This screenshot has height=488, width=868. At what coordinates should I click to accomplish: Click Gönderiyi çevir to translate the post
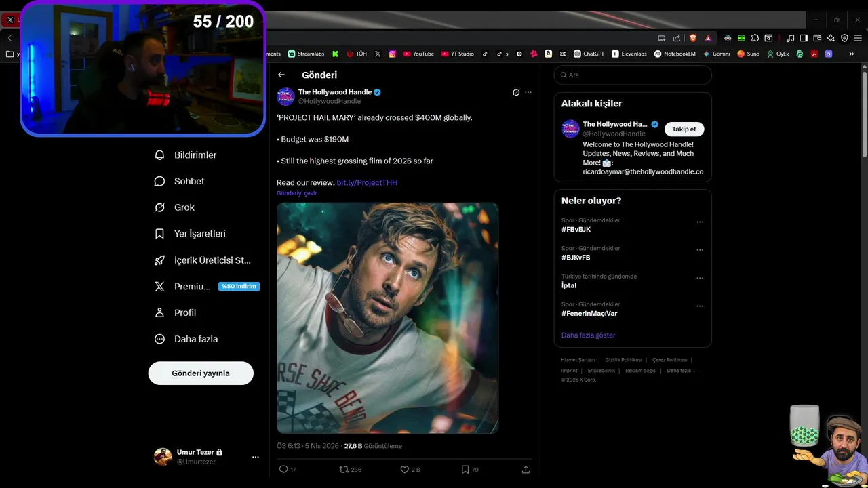pos(296,193)
